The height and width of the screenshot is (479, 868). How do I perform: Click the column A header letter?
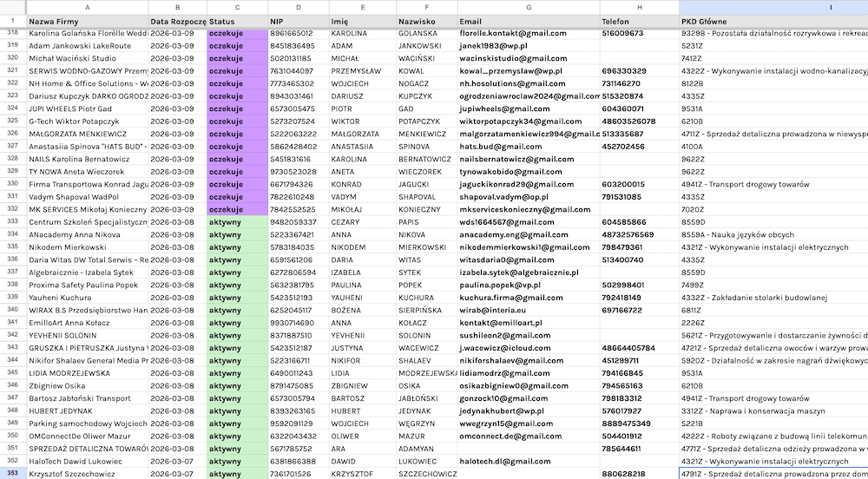(86, 7)
